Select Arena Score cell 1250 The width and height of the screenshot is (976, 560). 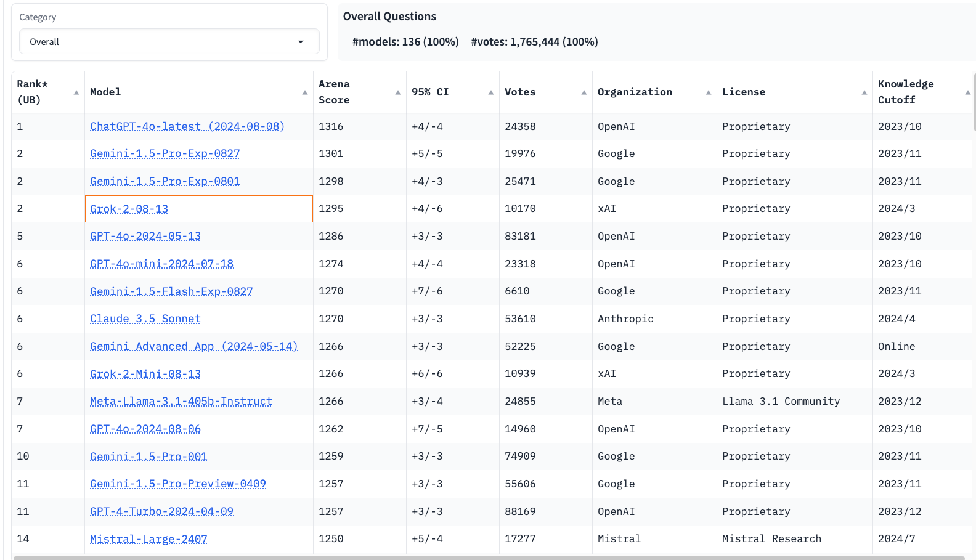[x=360, y=538]
